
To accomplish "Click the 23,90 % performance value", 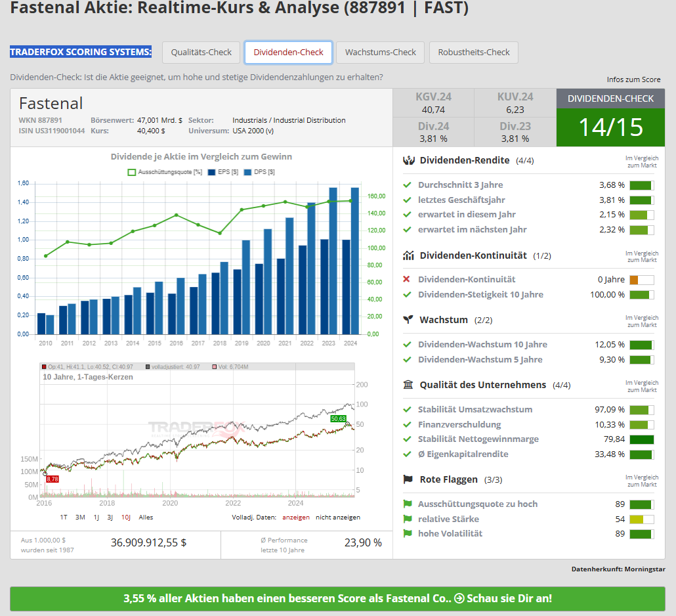I will pyautogui.click(x=363, y=542).
